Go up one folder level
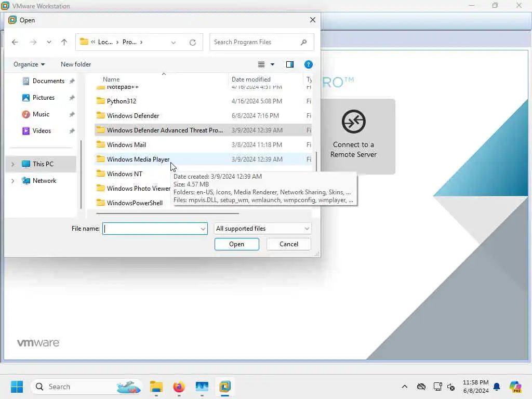The width and height of the screenshot is (532, 399). (x=64, y=42)
